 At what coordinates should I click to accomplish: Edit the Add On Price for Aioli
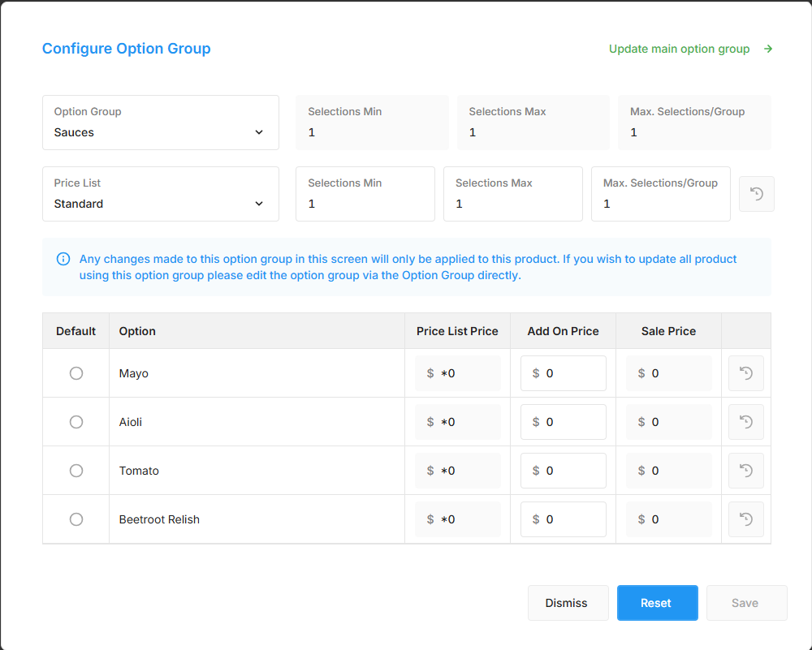(x=564, y=422)
